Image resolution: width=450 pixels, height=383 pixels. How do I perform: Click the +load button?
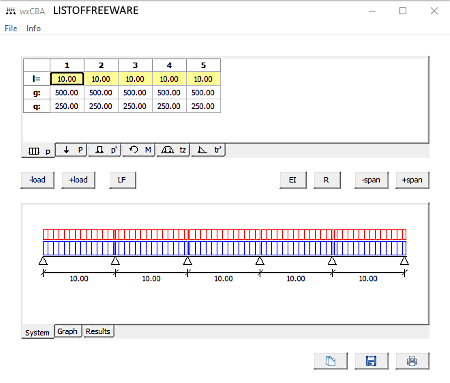78,180
